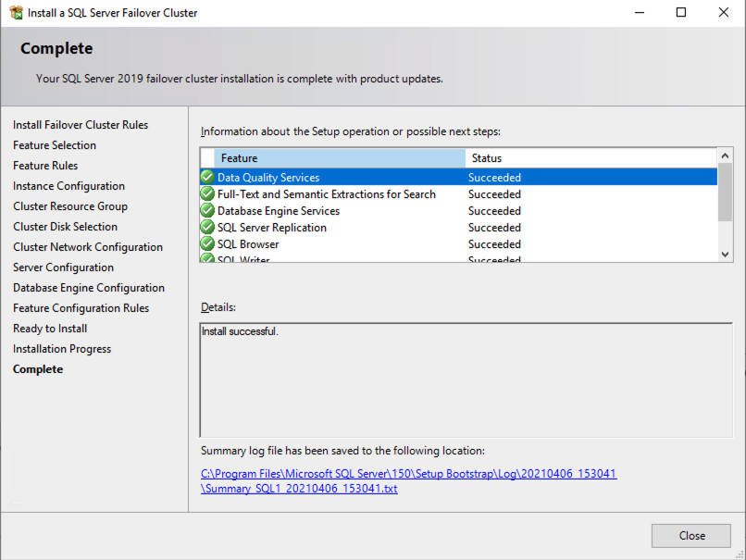Select the Data Quality Services row
This screenshot has width=746, height=560.
coord(268,178)
